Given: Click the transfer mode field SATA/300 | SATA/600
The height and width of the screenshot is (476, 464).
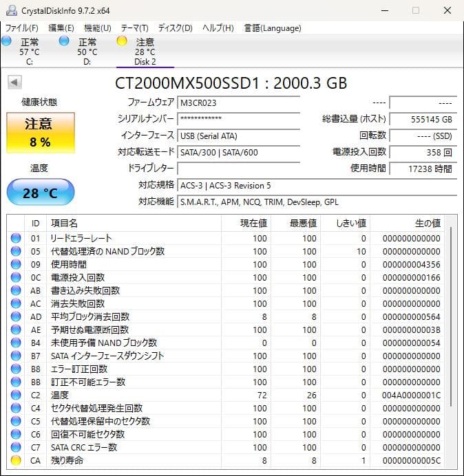Looking at the screenshot, I should [x=238, y=152].
